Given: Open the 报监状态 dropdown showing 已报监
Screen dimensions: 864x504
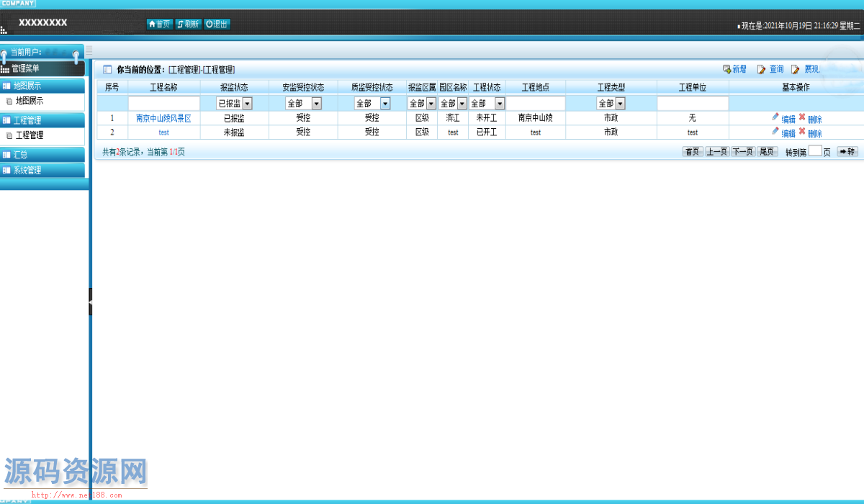Looking at the screenshot, I should 234,104.
